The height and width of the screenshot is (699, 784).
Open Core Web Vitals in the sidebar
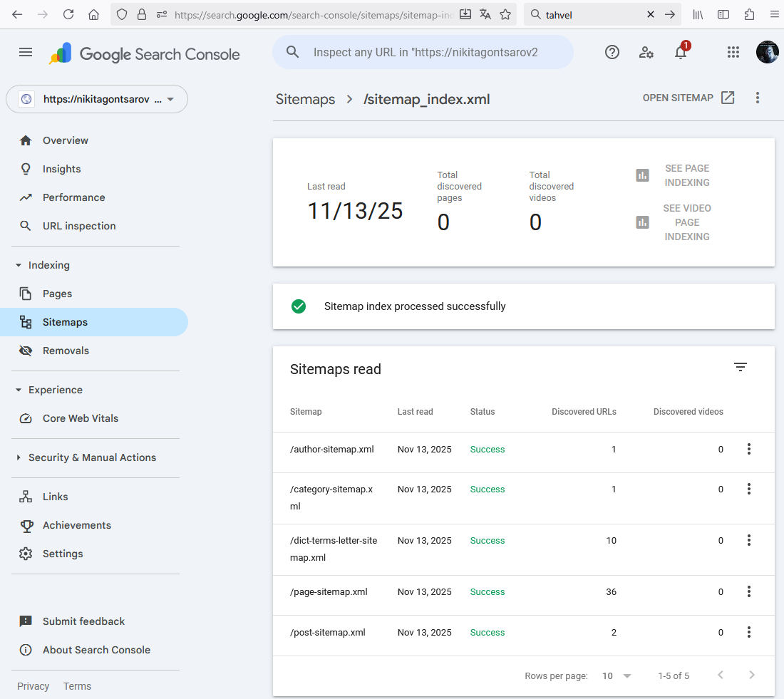[x=80, y=418]
